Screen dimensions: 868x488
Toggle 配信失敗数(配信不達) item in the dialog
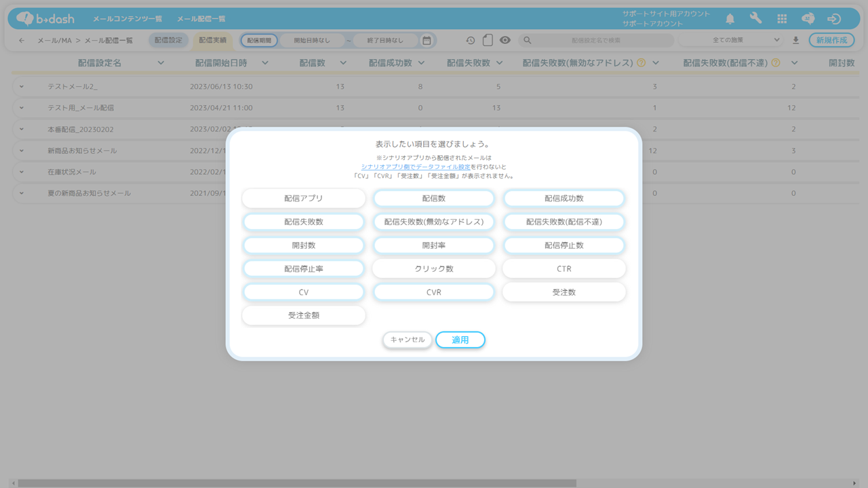pos(564,222)
